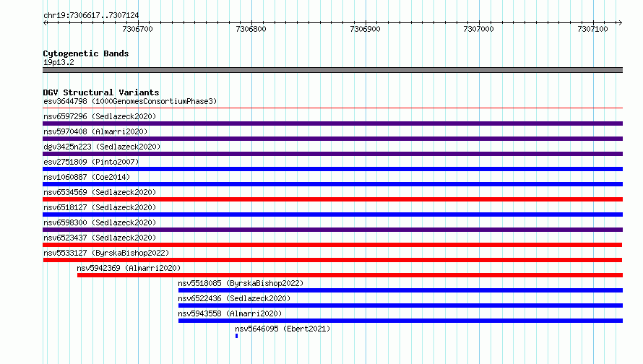Open dgv3425n223 (Sedlazeck2020) label

(102, 147)
